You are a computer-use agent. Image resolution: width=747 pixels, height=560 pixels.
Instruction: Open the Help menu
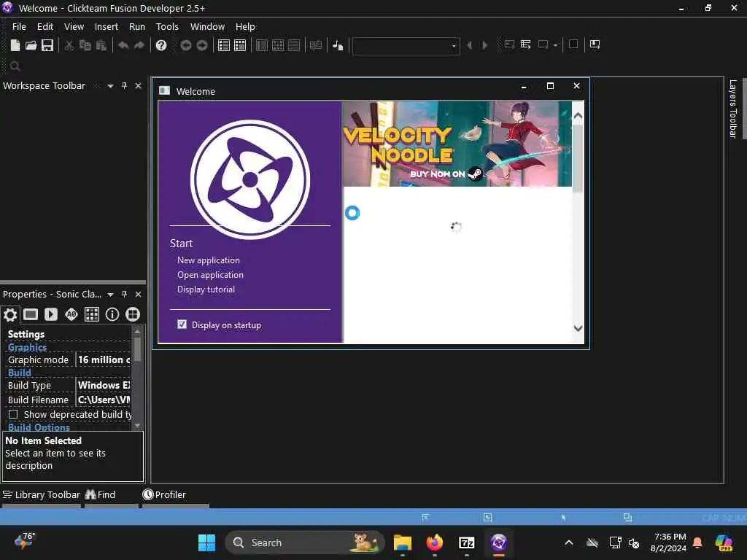coord(245,27)
